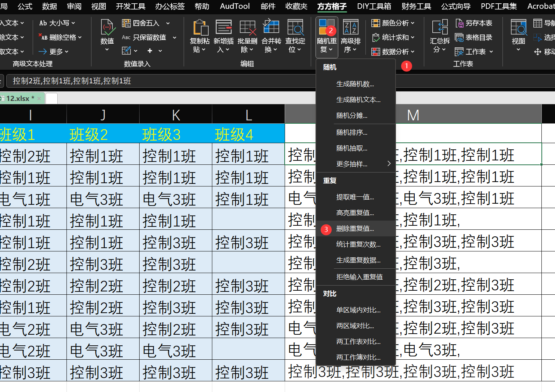
Task: Expand the 四舍五入 dropdown arrow
Action: pos(168,23)
